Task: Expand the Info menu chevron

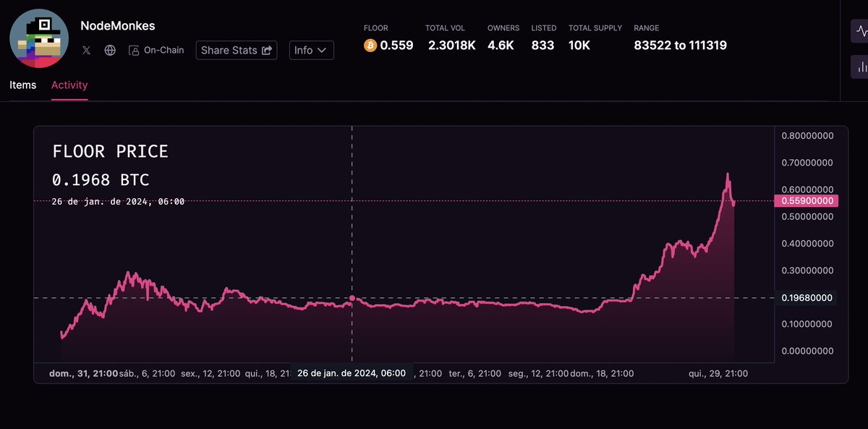Action: tap(323, 51)
